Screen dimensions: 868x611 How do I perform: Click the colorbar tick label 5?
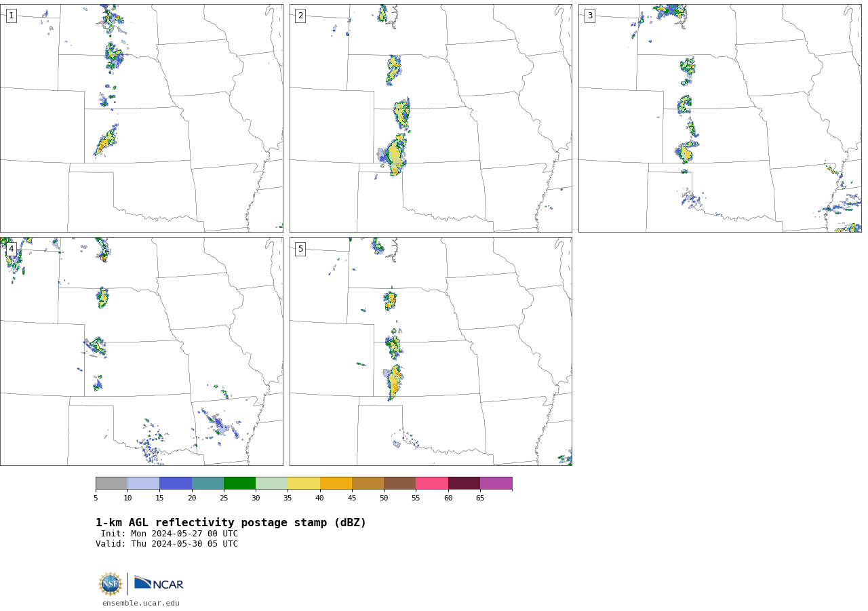pyautogui.click(x=96, y=498)
